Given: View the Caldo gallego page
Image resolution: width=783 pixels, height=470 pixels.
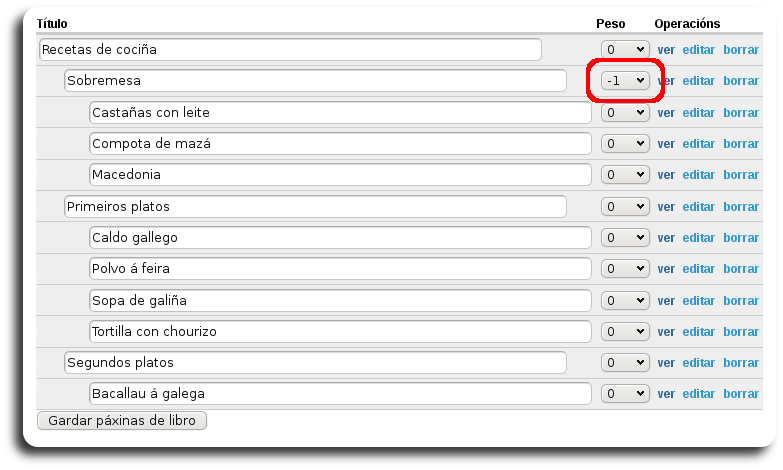Looking at the screenshot, I should click(x=666, y=238).
